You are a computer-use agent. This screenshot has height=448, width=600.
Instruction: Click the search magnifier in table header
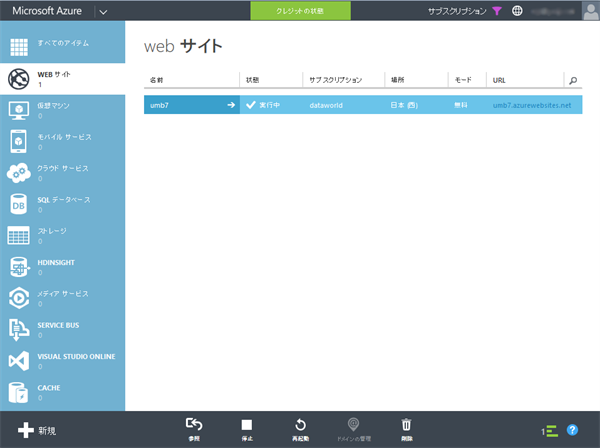572,79
